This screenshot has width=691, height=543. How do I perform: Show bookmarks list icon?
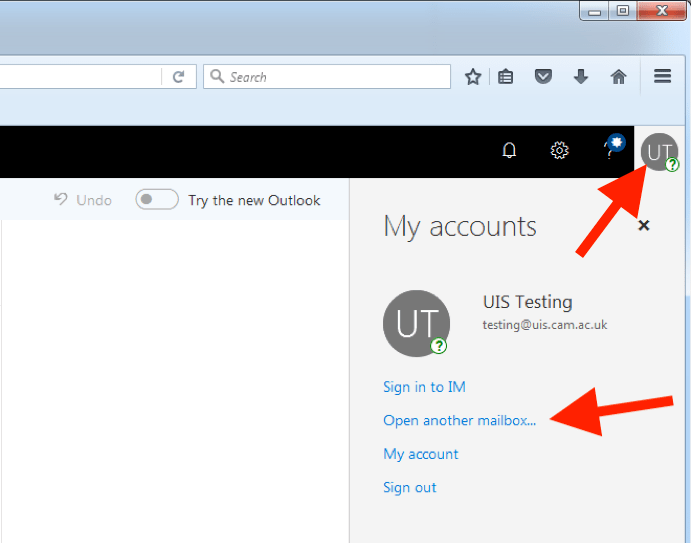tap(505, 77)
